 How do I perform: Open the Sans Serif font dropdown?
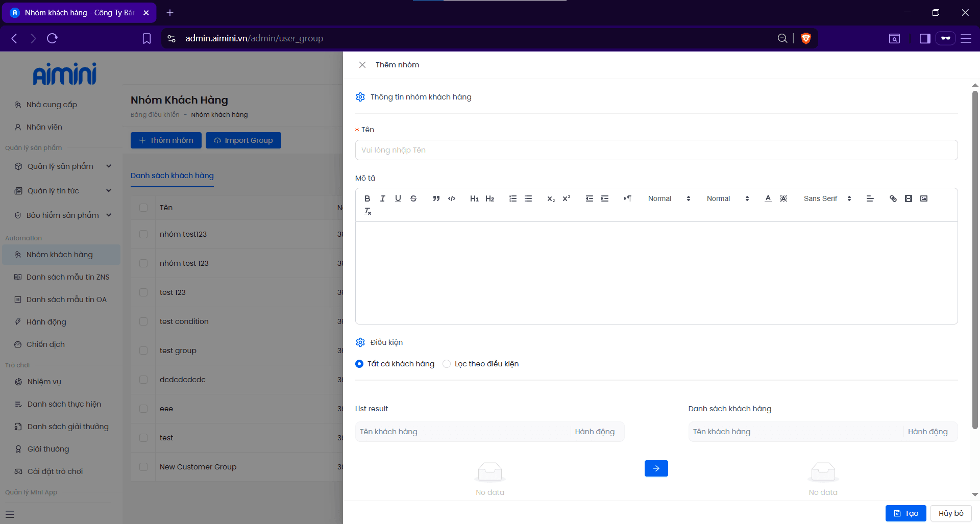pos(827,198)
